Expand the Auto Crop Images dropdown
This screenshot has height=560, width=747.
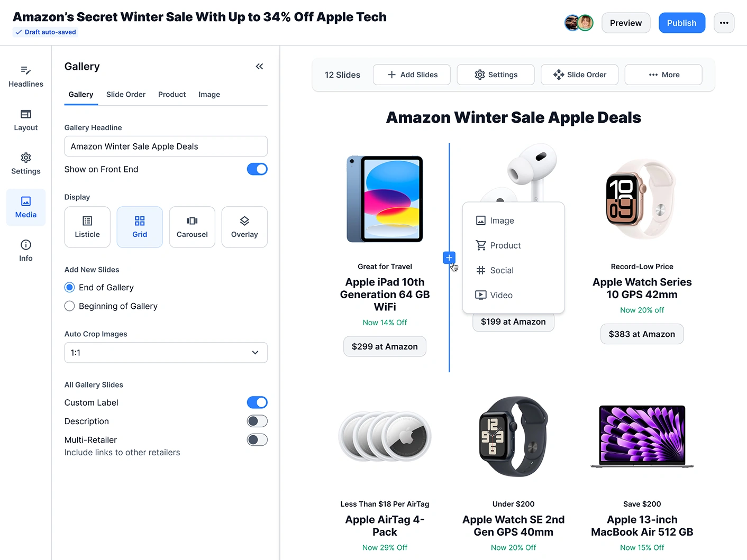166,353
